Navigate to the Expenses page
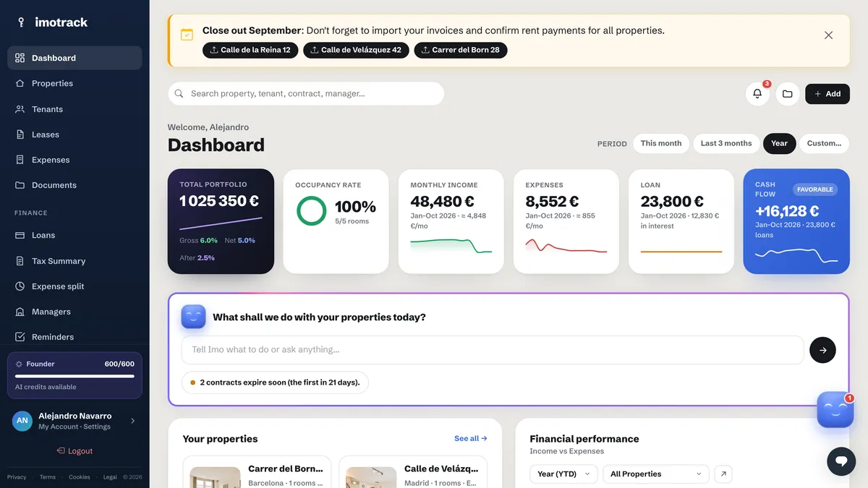868x488 pixels. coord(75,160)
